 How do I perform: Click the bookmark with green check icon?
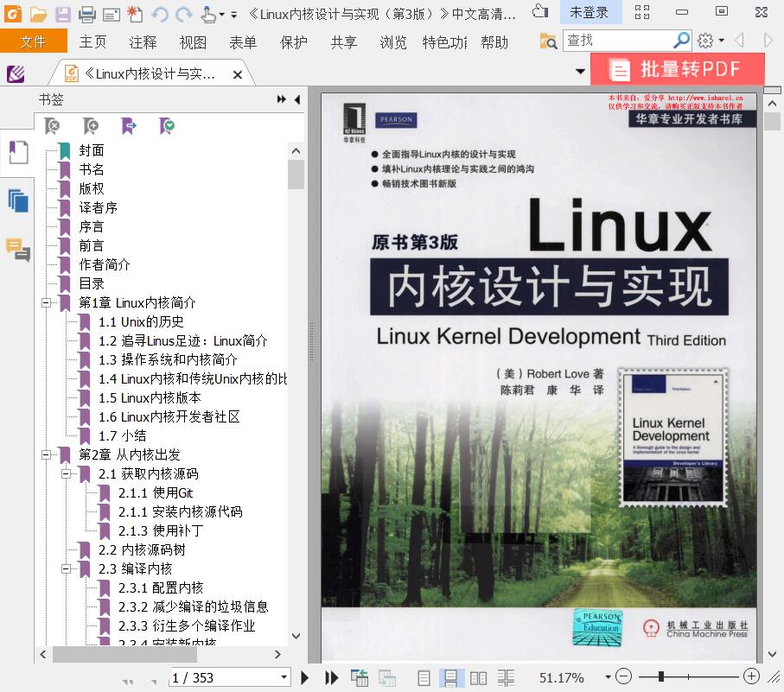click(167, 126)
